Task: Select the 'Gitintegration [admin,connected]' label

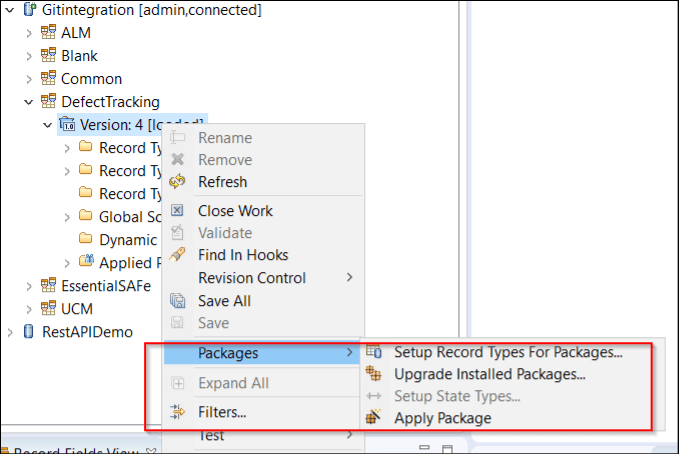Action: pos(152,10)
